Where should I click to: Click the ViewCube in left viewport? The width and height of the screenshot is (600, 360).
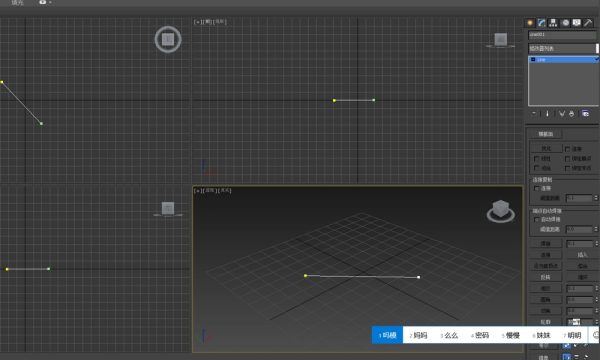coord(168,209)
